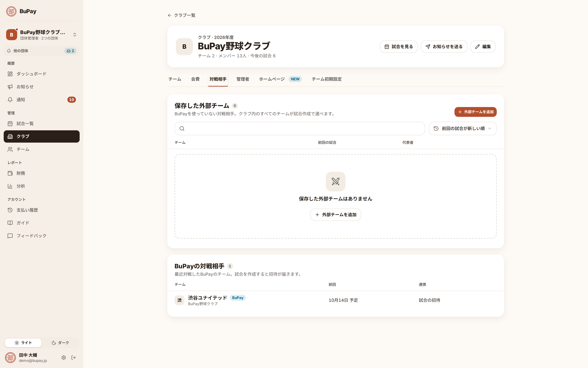This screenshot has width=588, height=368.
Task: Expand the BuPay野球クラブ organization switcher
Action: coord(41,34)
